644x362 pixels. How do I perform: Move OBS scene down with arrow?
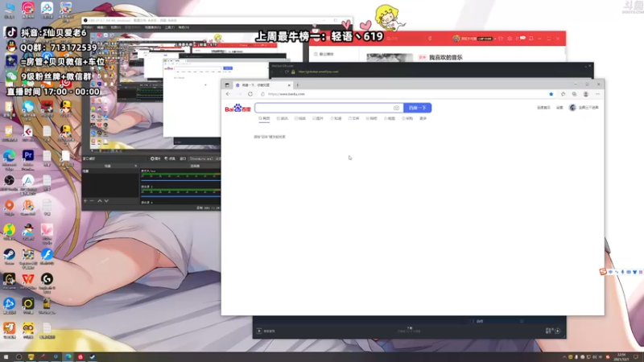point(106,200)
